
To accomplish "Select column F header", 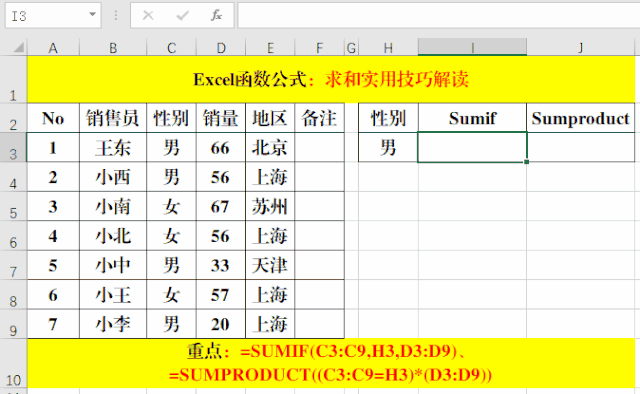I will [320, 48].
